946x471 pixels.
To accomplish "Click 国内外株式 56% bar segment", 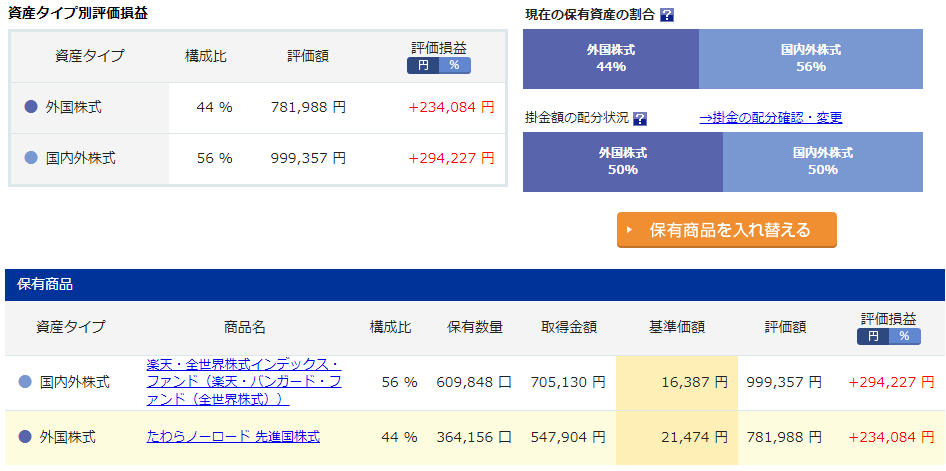I will (811, 59).
